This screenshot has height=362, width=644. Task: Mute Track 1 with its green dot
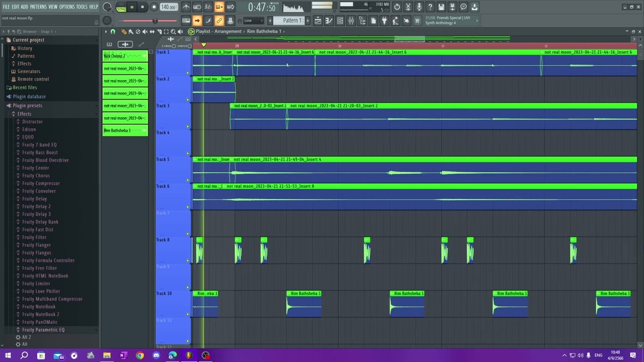point(188,73)
